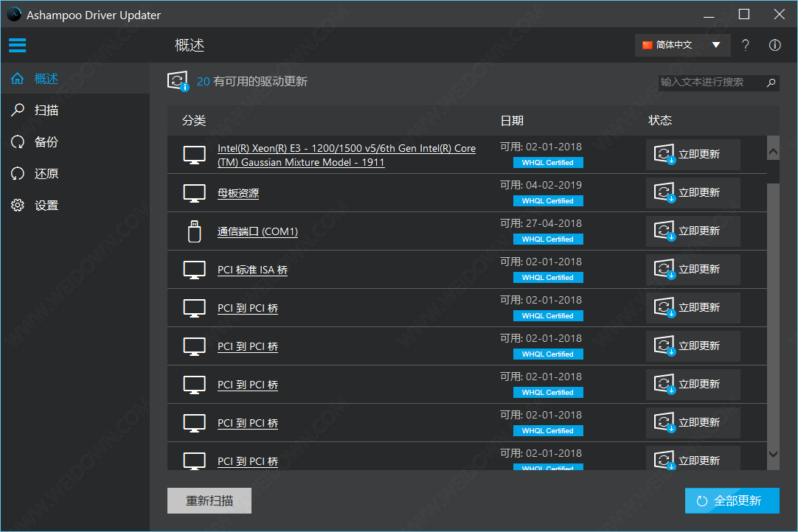The height and width of the screenshot is (532, 798).
Task: Click the monitor icon for the Intel Xeon row
Action: (194, 155)
